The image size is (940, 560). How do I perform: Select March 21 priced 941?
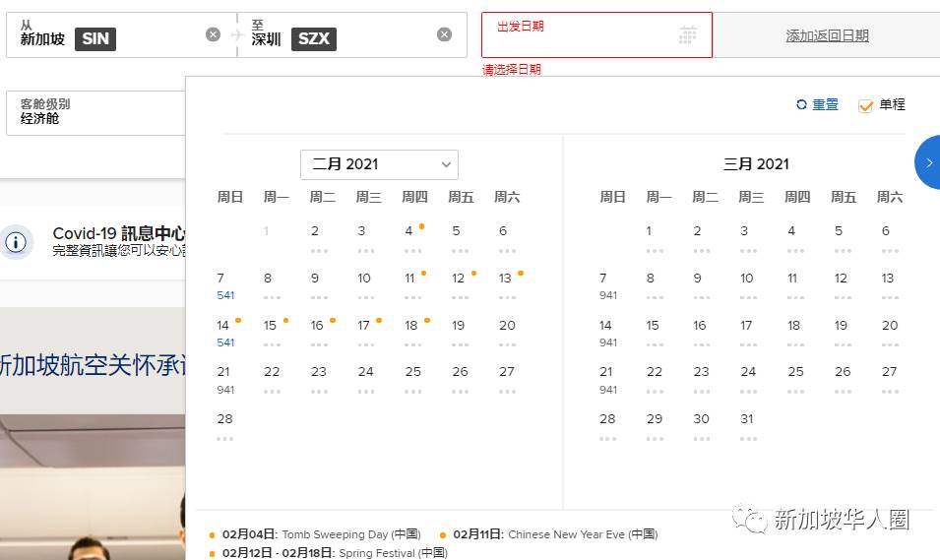(x=608, y=380)
